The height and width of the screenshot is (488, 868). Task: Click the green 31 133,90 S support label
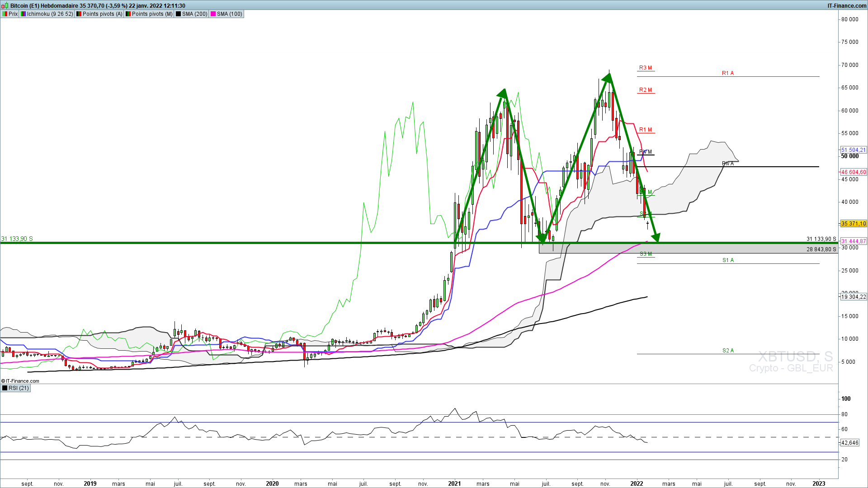point(17,239)
